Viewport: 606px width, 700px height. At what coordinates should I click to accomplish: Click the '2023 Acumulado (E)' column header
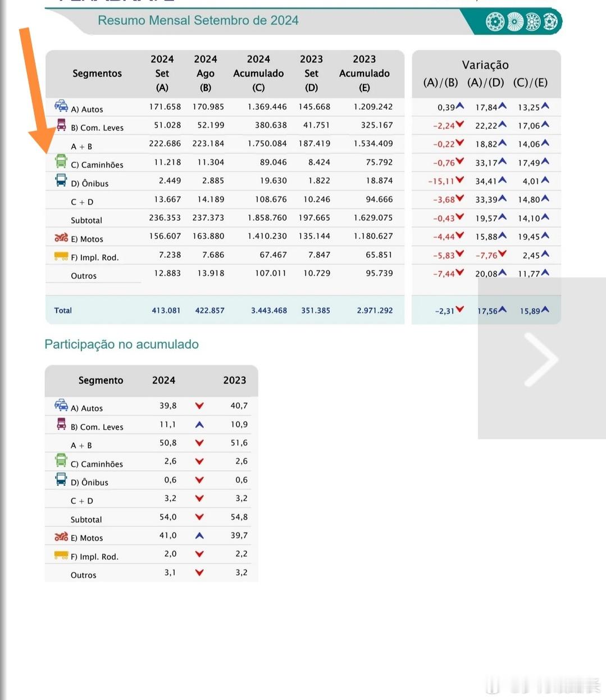(364, 73)
